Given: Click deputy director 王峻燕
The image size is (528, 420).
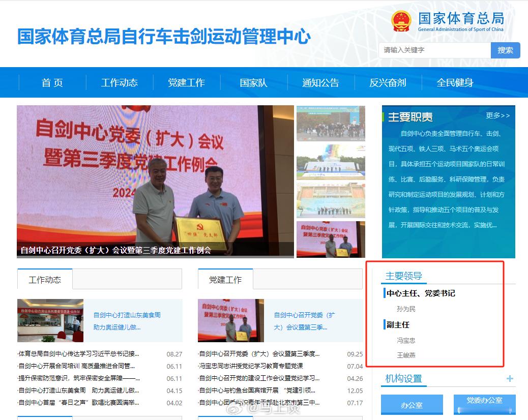Looking at the screenshot, I should click(406, 355).
